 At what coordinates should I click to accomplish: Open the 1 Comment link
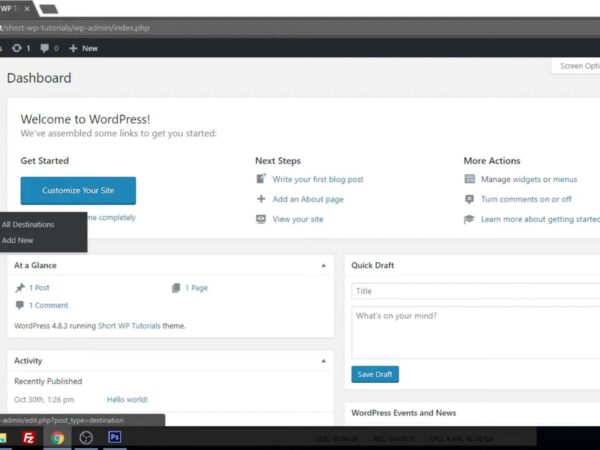click(49, 305)
